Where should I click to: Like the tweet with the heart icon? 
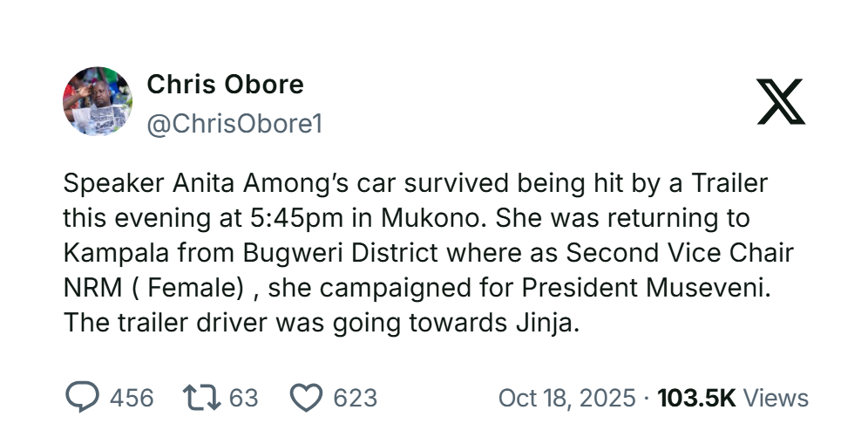tap(305, 398)
